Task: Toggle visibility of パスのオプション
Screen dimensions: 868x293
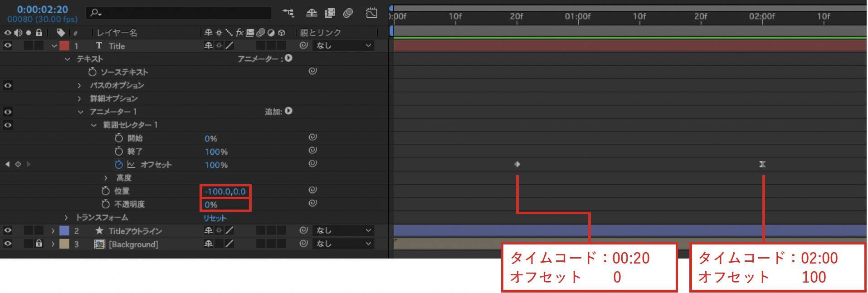Action: 8,85
